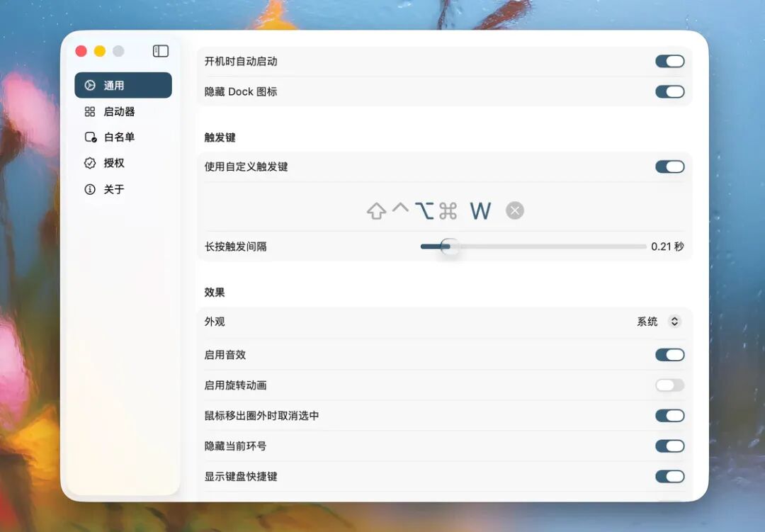Toggle the Option modifier key symbol
Screen dimensions: 765x532
pos(424,211)
